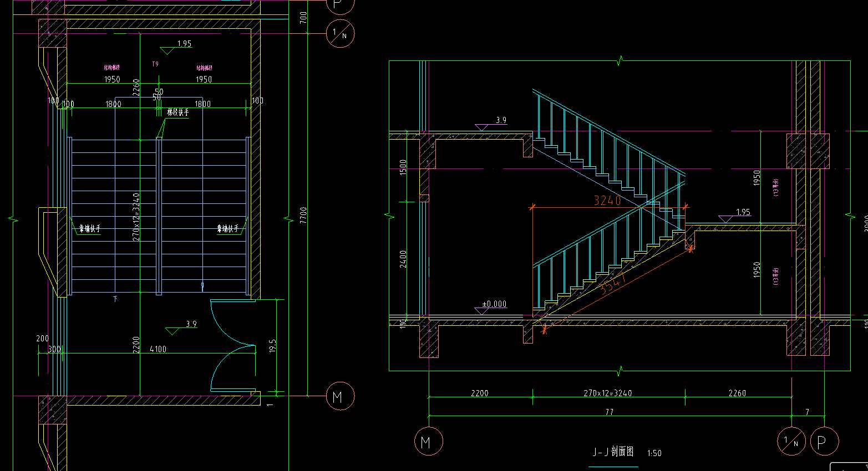Select the 1.95 elevation mark in plan view

tap(184, 44)
